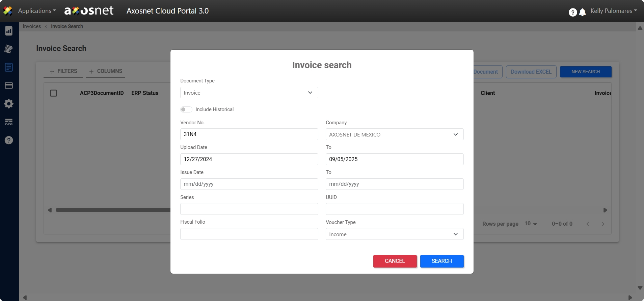
Task: Click the blue SEARCH button
Action: [x=441, y=261]
